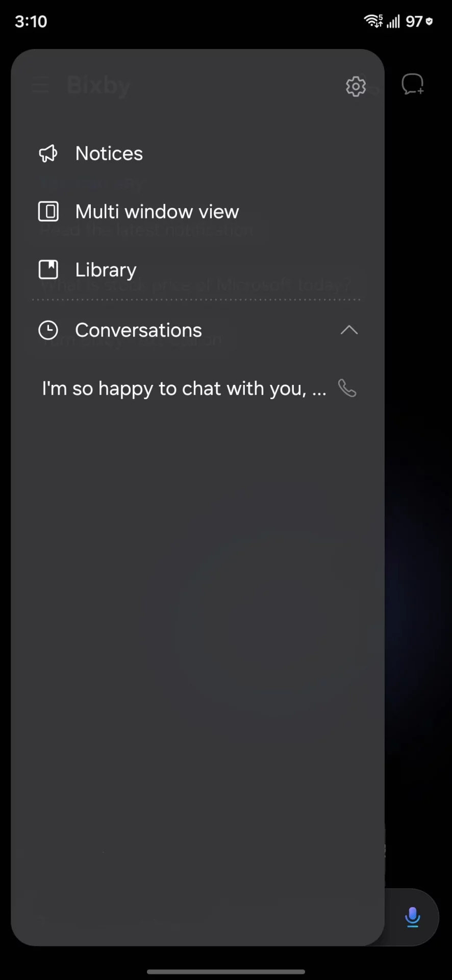Collapse the Conversations list with the chevron

[349, 330]
